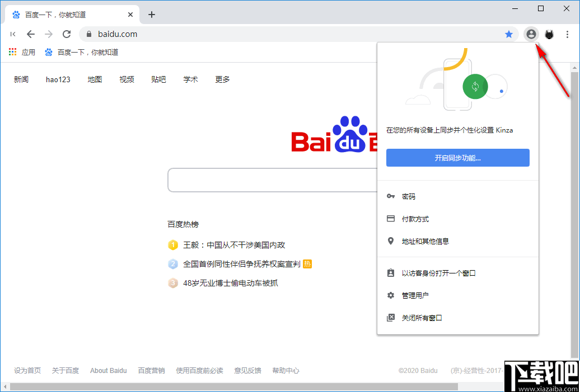Select the 百度一下，你就知道 tab
This screenshot has width=580, height=392.
73,15
